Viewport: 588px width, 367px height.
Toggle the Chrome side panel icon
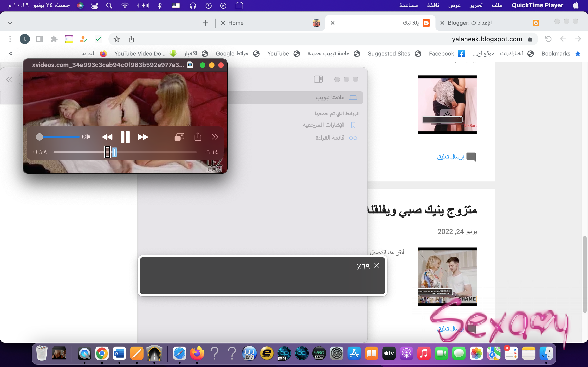click(x=39, y=39)
